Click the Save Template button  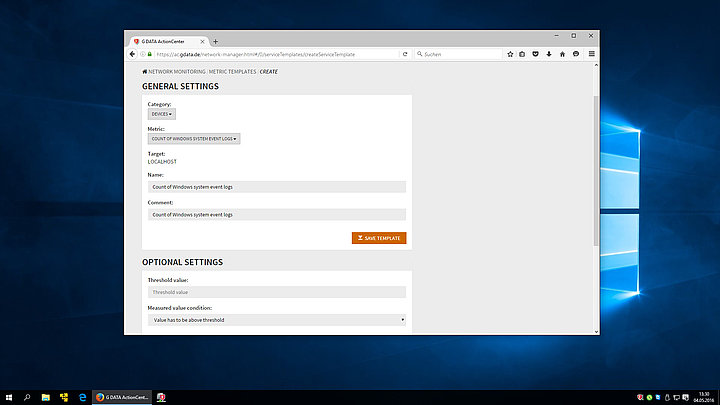pos(379,238)
